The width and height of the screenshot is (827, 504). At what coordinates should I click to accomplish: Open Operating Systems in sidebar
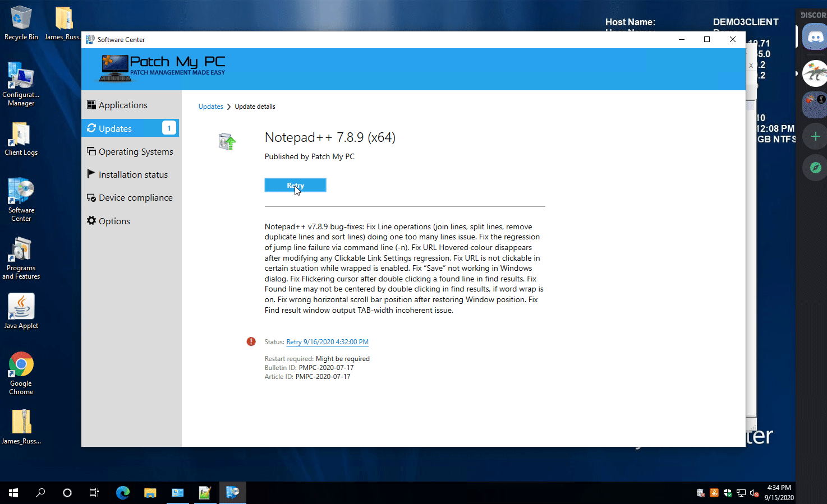130,151
